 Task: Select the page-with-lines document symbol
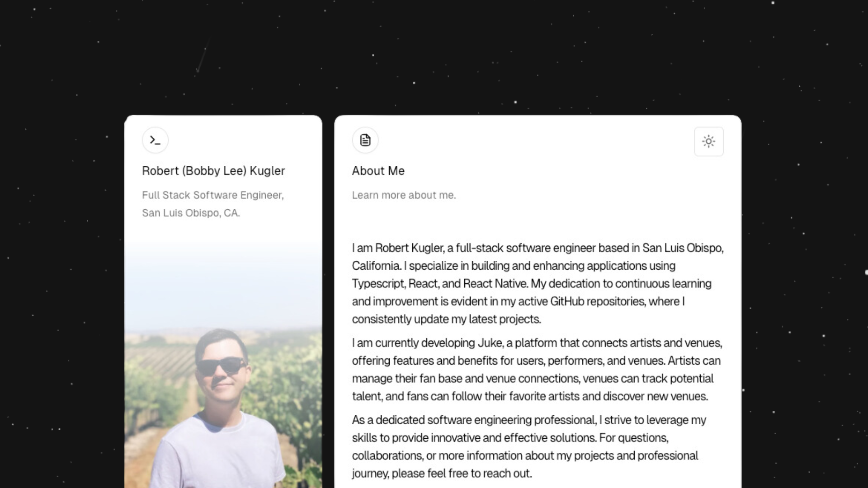(365, 140)
